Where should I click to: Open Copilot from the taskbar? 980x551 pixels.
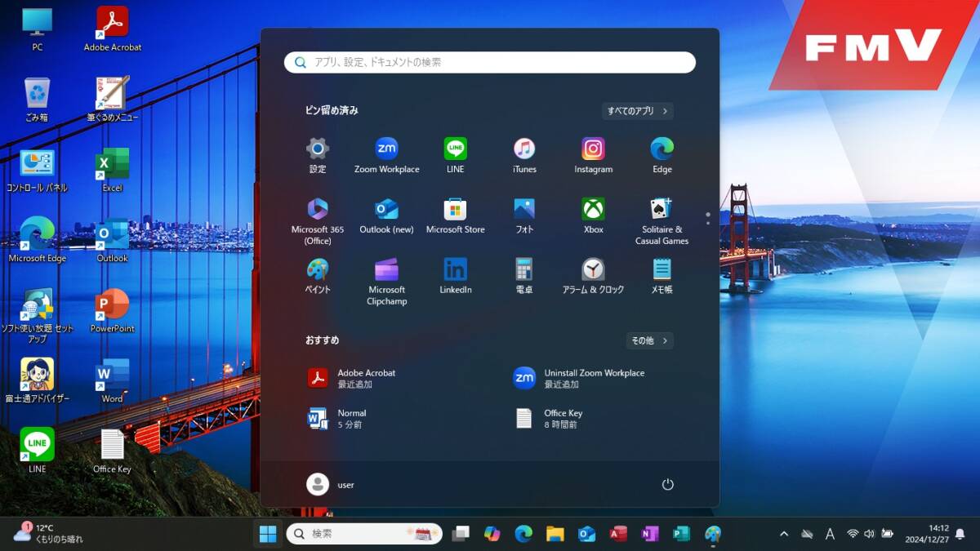click(x=492, y=534)
